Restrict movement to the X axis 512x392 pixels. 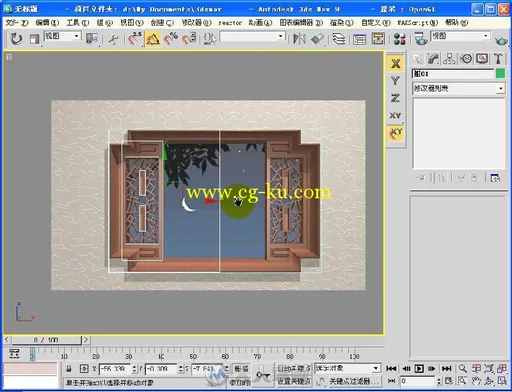(395, 63)
